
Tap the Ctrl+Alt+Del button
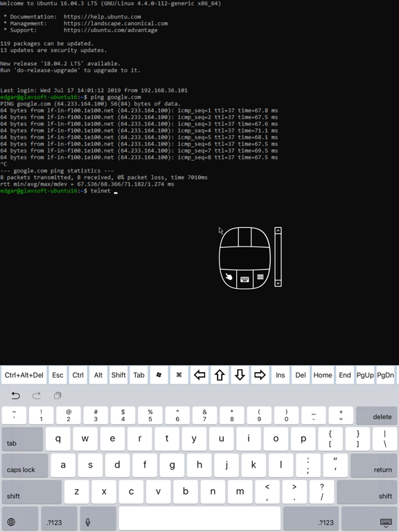pyautogui.click(x=24, y=375)
